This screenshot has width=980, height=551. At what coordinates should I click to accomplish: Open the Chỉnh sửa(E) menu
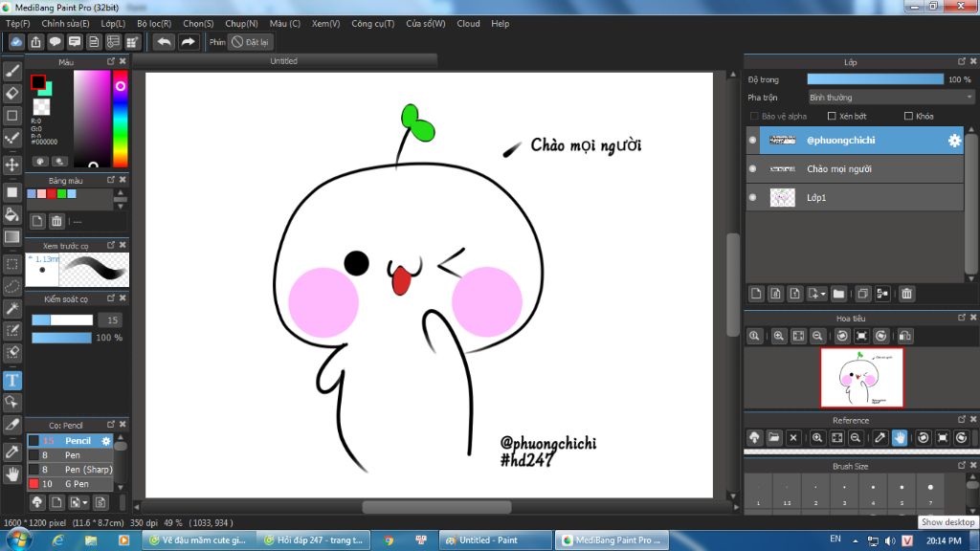(x=66, y=24)
